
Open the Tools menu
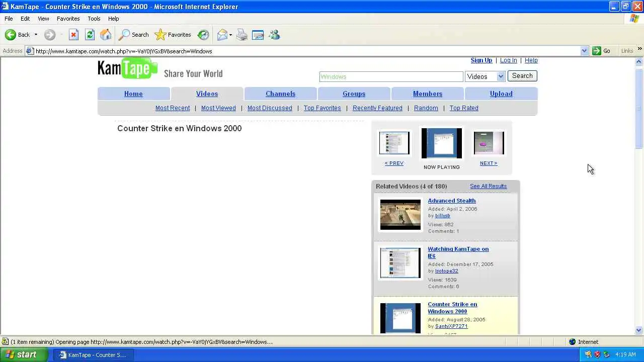tap(94, 19)
